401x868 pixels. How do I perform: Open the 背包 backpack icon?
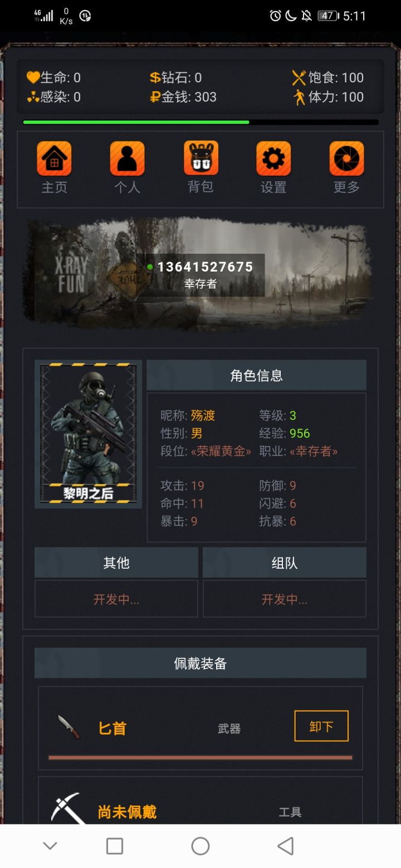click(x=200, y=159)
